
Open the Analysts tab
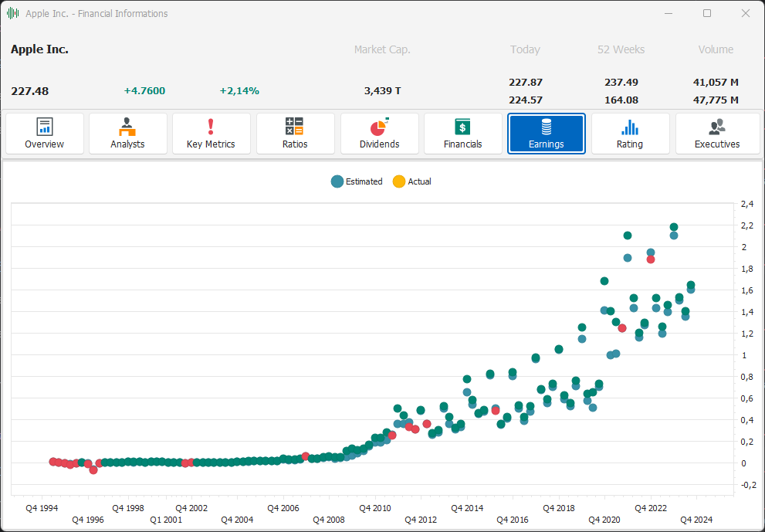click(x=128, y=134)
